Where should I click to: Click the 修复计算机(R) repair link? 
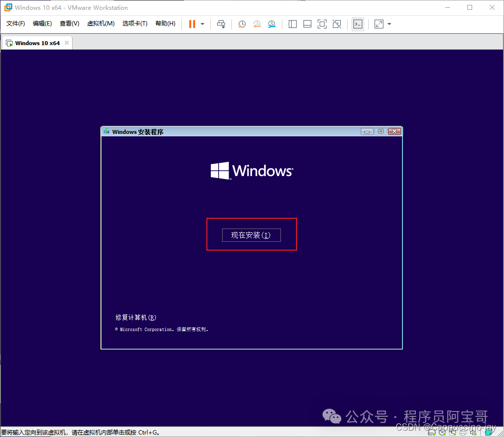coord(136,317)
